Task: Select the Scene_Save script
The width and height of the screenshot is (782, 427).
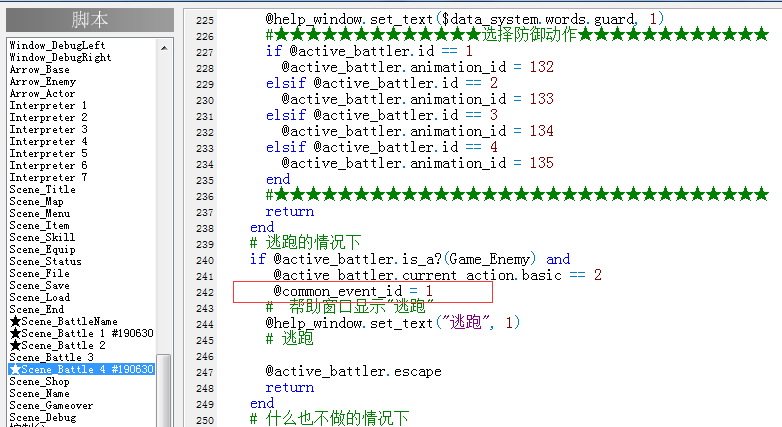Action: click(39, 285)
